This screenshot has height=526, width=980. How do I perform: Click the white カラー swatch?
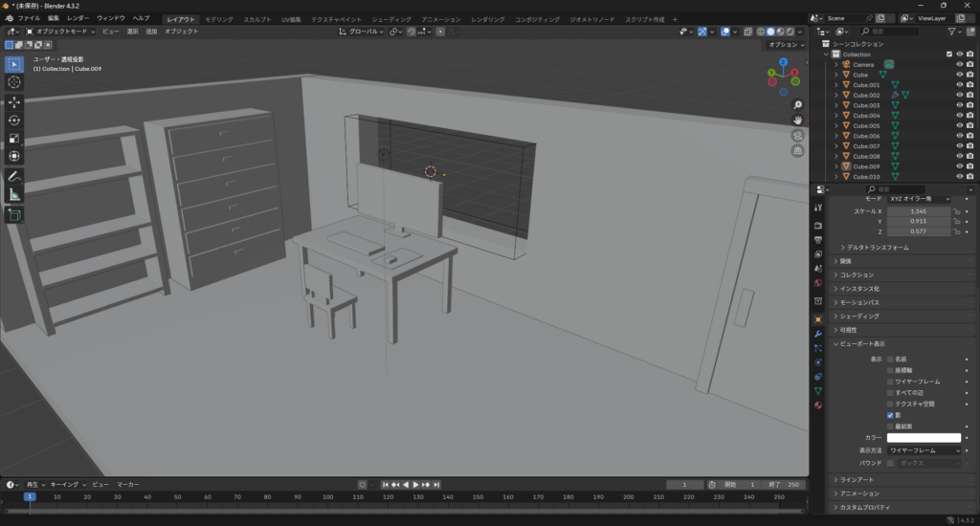pos(923,437)
